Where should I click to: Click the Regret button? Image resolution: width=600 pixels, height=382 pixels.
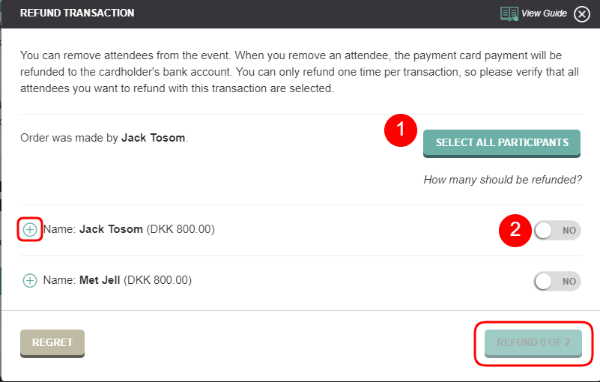pyautogui.click(x=52, y=343)
